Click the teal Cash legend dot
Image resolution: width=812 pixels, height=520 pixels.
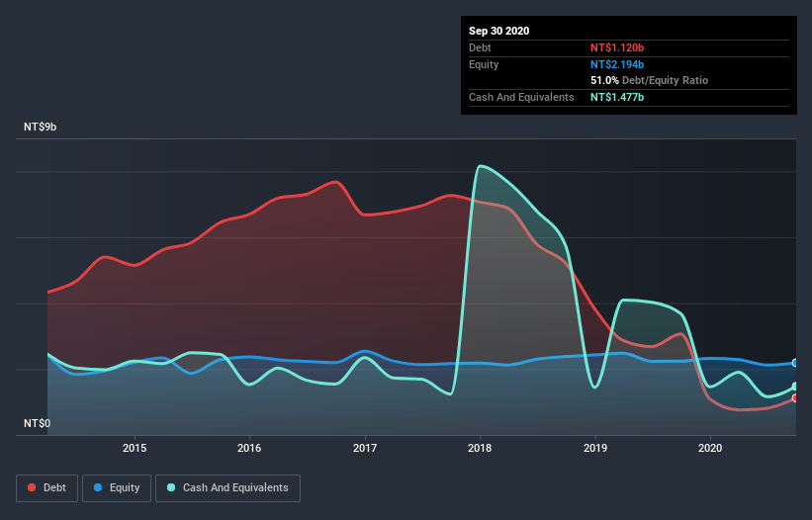point(171,487)
